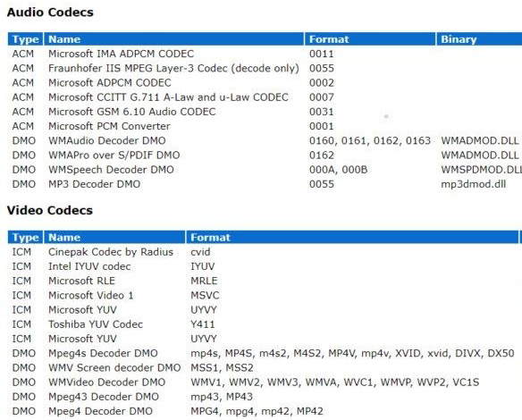The image size is (522, 420).
Task: Select 'Microsoft CCITT G.711 A-Law and u-Law CODEC'
Action: [x=168, y=97]
